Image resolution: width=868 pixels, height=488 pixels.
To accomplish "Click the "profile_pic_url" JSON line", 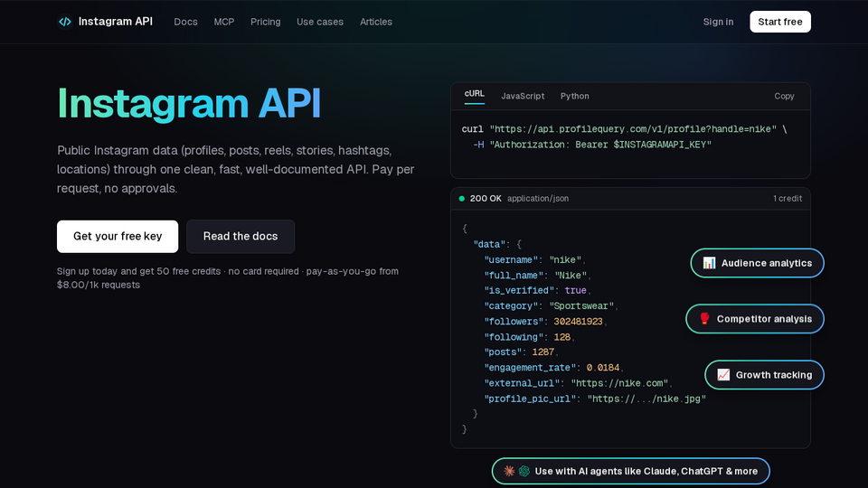I will (595, 399).
